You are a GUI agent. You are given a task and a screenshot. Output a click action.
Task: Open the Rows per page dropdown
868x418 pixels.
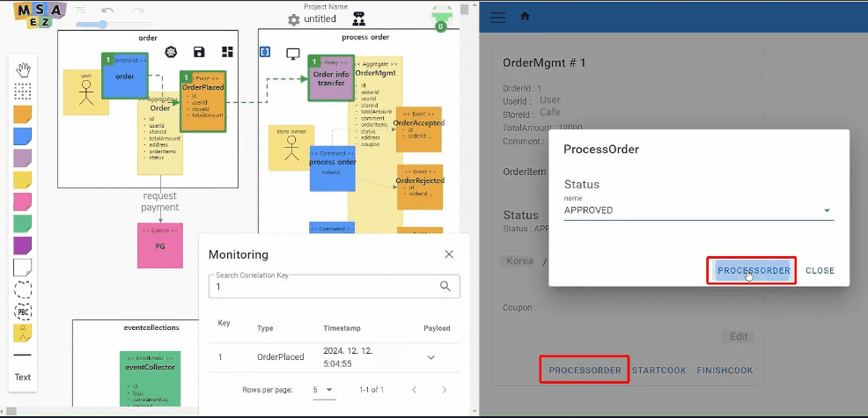[x=323, y=389]
